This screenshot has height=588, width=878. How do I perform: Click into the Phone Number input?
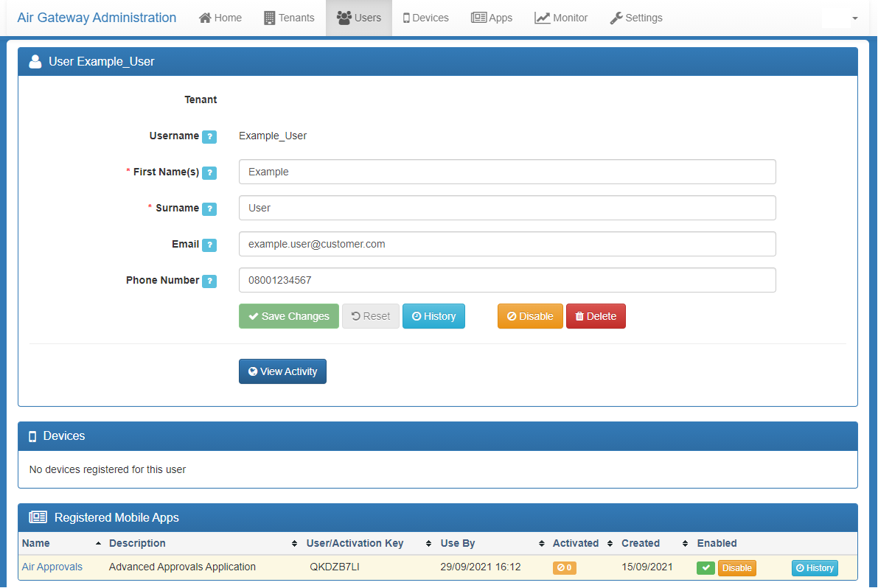[507, 280]
